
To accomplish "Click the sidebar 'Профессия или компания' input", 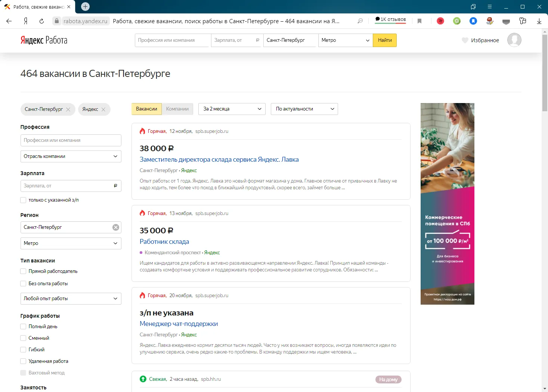I will [x=71, y=140].
